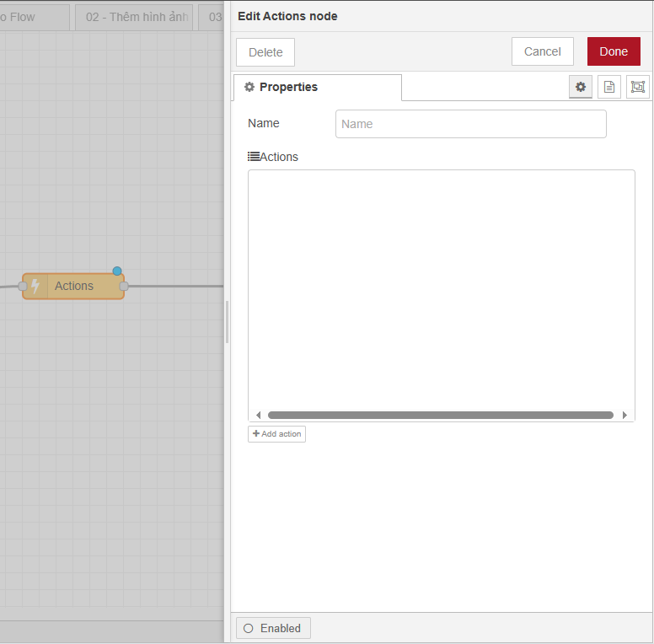Viewport: 654px width, 644px height.
Task: Open the '02 - Thêm hình ảnh' flow tab
Action: pos(134,17)
